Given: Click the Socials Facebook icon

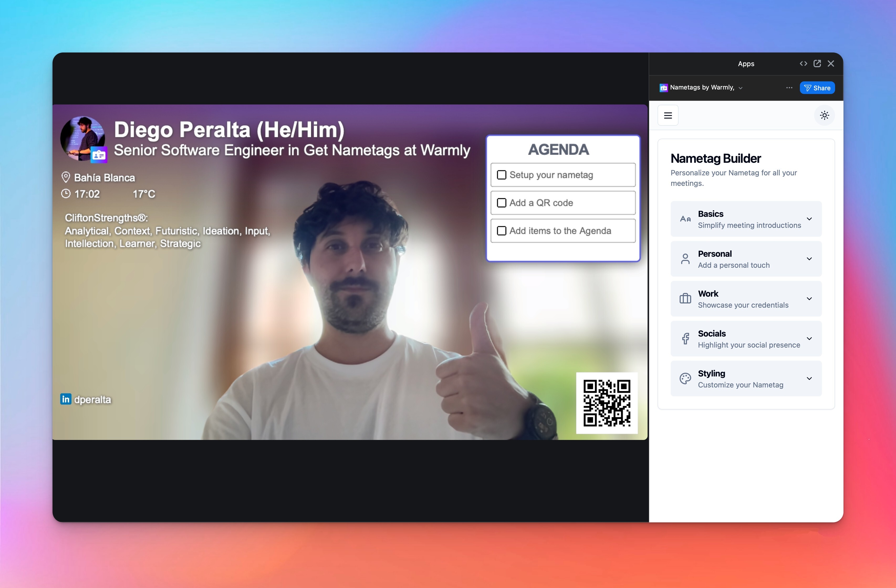Looking at the screenshot, I should coord(686,338).
